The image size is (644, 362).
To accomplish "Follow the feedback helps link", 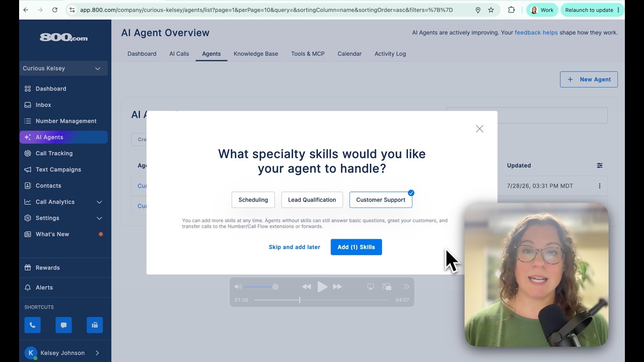I will click(x=536, y=33).
